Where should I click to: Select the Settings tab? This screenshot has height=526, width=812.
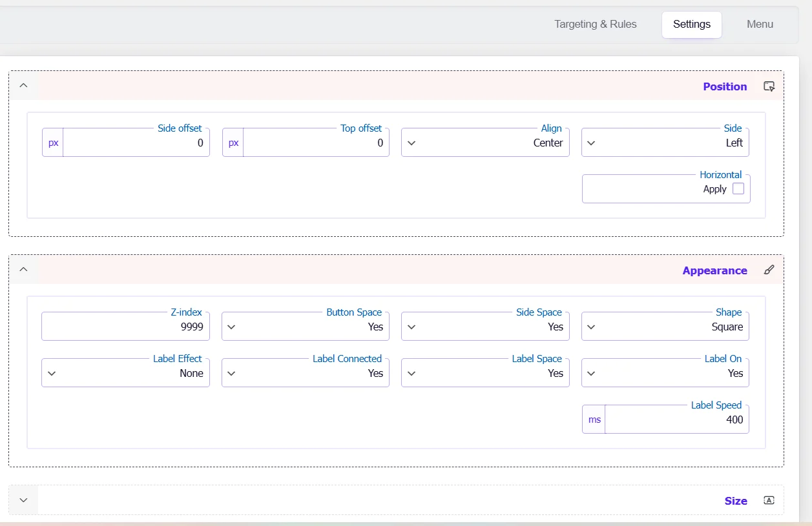click(x=691, y=25)
